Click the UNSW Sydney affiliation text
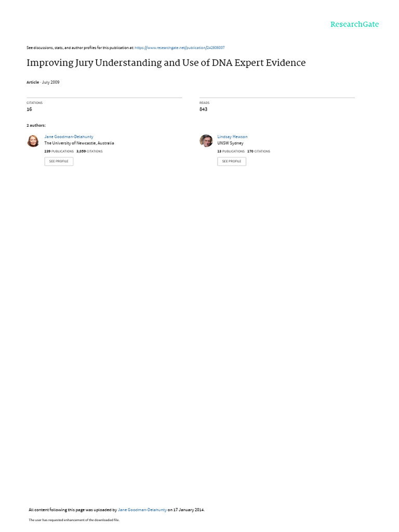399x532 pixels. point(230,143)
